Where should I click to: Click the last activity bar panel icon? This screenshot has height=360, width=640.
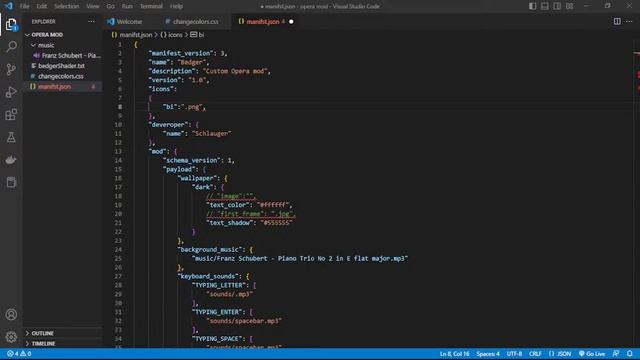tap(11, 182)
